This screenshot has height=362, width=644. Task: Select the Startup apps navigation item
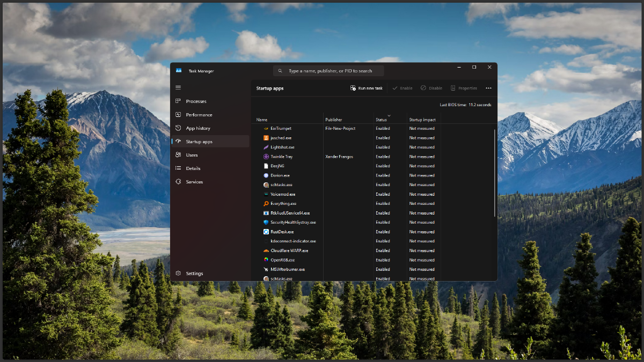[x=199, y=142]
